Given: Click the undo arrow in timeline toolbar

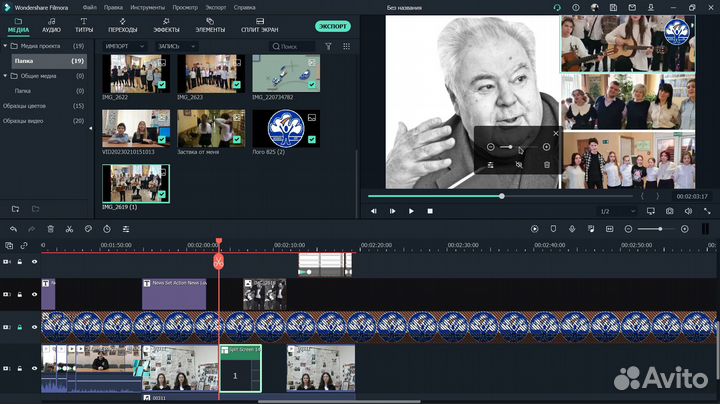Looking at the screenshot, I should 12,229.
